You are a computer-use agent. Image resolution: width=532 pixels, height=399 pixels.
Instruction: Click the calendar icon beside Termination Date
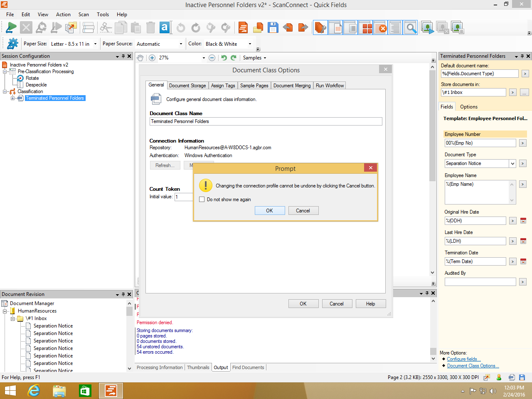[x=523, y=261]
